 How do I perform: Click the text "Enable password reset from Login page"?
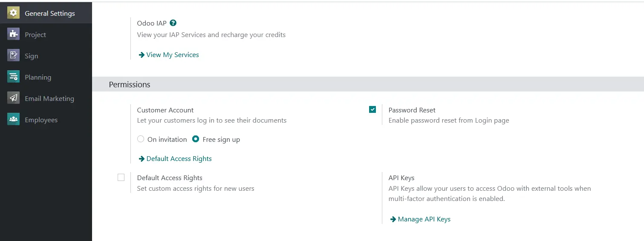[x=449, y=120]
